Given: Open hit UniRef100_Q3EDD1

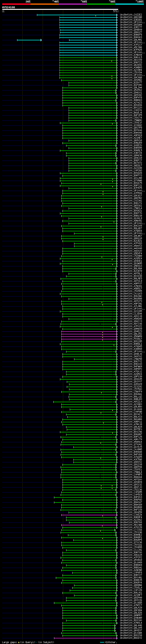Looking at the screenshot, I should click(x=131, y=20).
